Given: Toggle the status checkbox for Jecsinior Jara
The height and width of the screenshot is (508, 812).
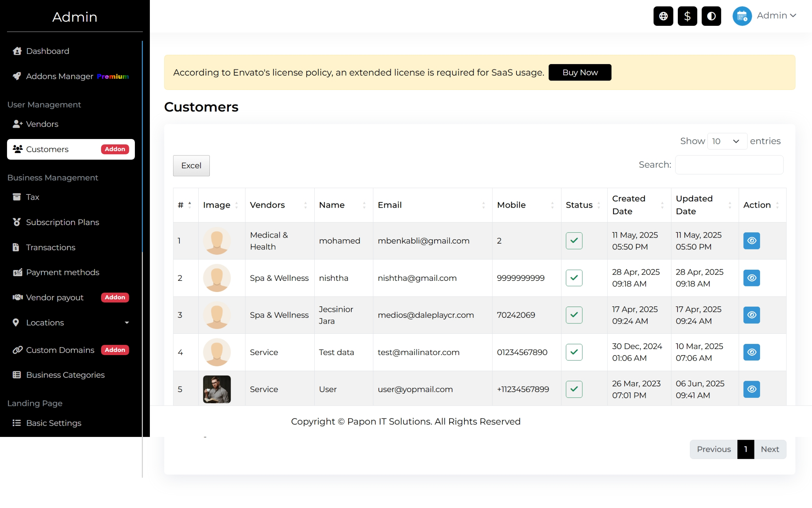Looking at the screenshot, I should [x=574, y=315].
